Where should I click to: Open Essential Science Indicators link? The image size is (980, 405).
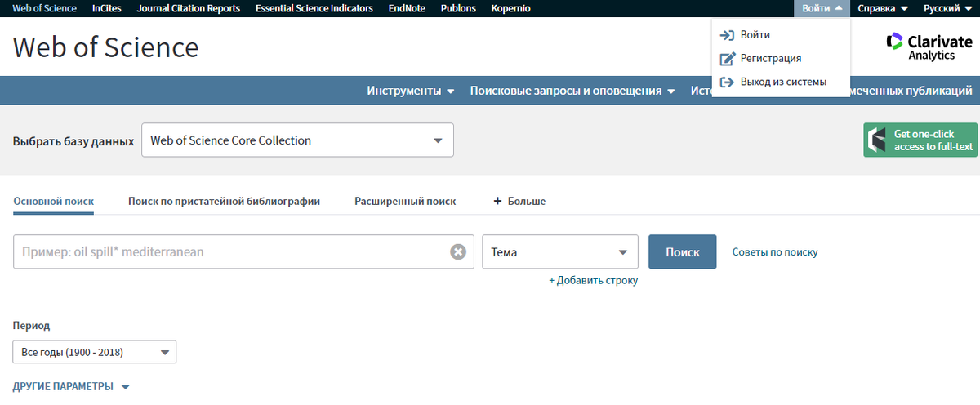pos(314,8)
